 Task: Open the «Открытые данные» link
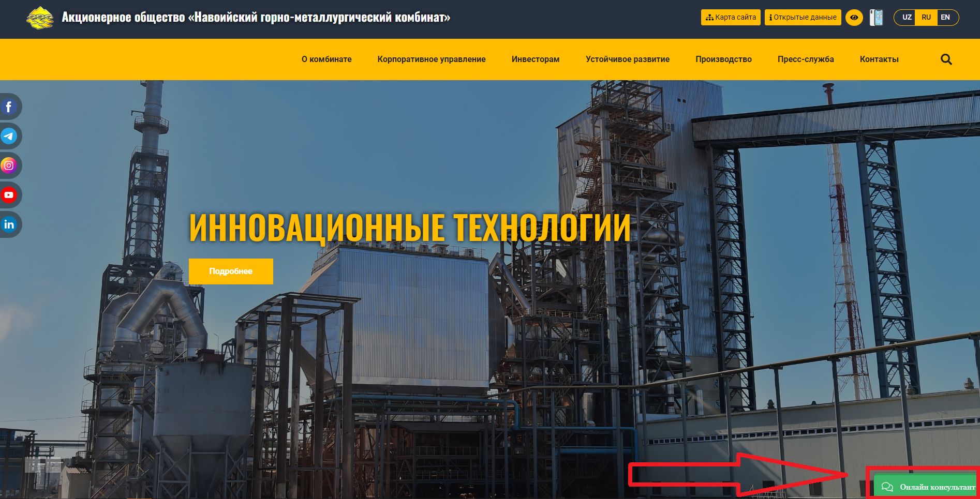(x=803, y=18)
